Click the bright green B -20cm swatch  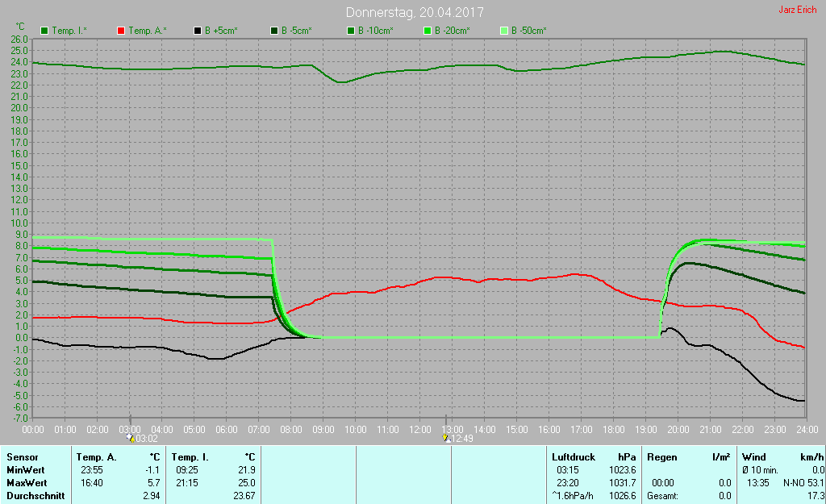[x=428, y=31]
